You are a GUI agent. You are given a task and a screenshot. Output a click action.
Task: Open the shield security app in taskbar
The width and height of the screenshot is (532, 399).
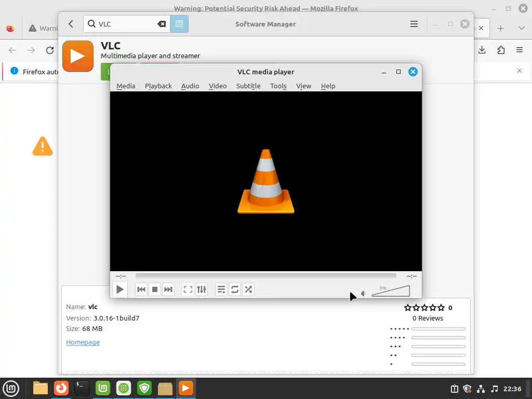tap(144, 388)
